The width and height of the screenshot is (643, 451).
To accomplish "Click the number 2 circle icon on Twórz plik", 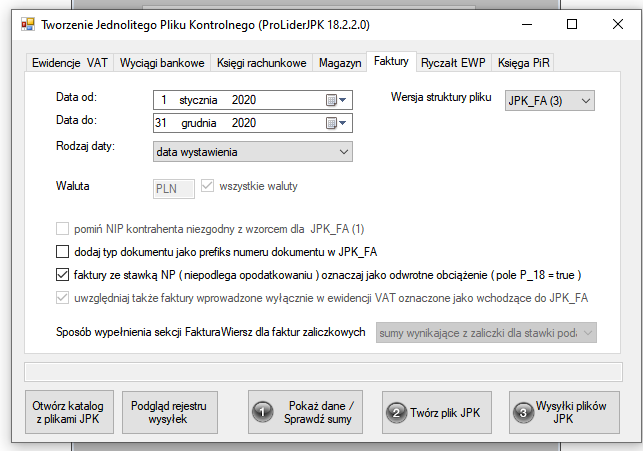I will 396,412.
